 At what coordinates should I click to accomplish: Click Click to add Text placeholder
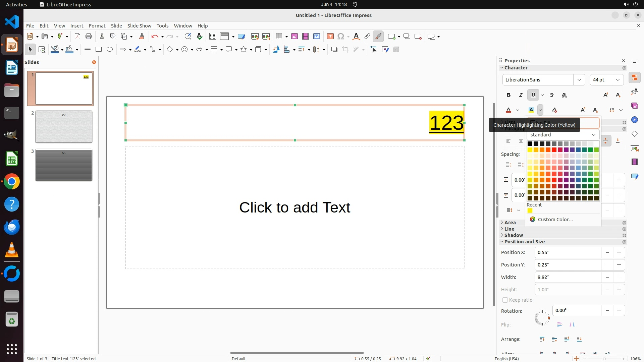coord(294,207)
